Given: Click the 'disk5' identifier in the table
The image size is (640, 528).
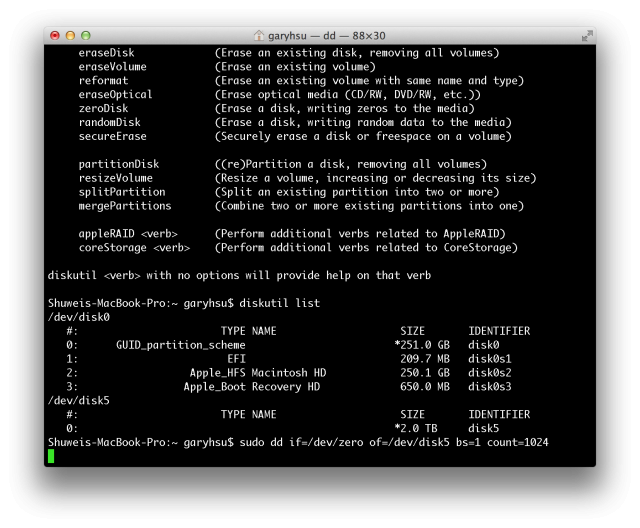Looking at the screenshot, I should click(x=484, y=428).
